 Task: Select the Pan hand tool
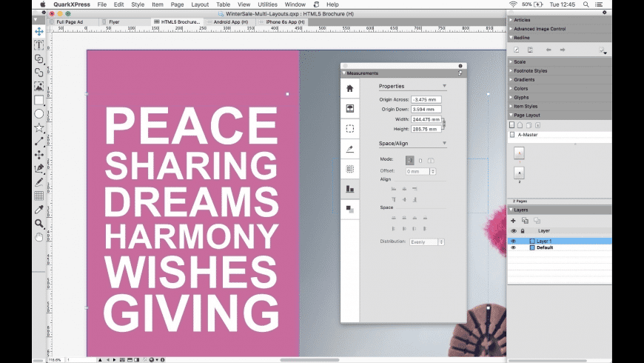[39, 237]
